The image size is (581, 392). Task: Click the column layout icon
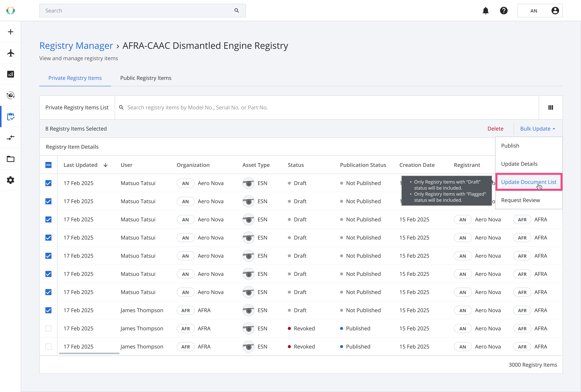[551, 107]
